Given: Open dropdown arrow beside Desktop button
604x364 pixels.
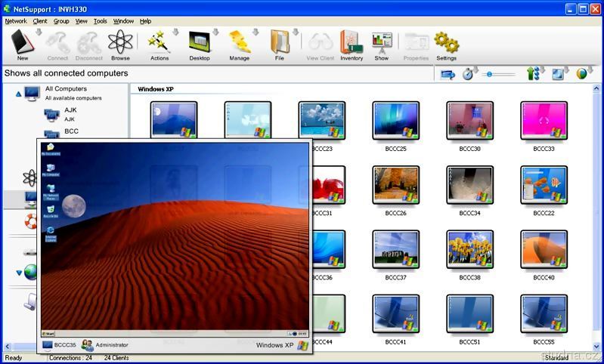Looking at the screenshot, I should [215, 32].
